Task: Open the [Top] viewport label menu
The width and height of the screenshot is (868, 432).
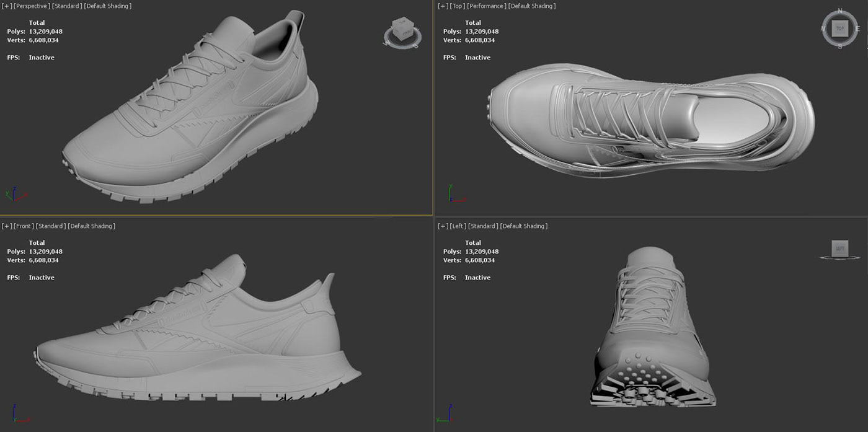Action: (458, 6)
